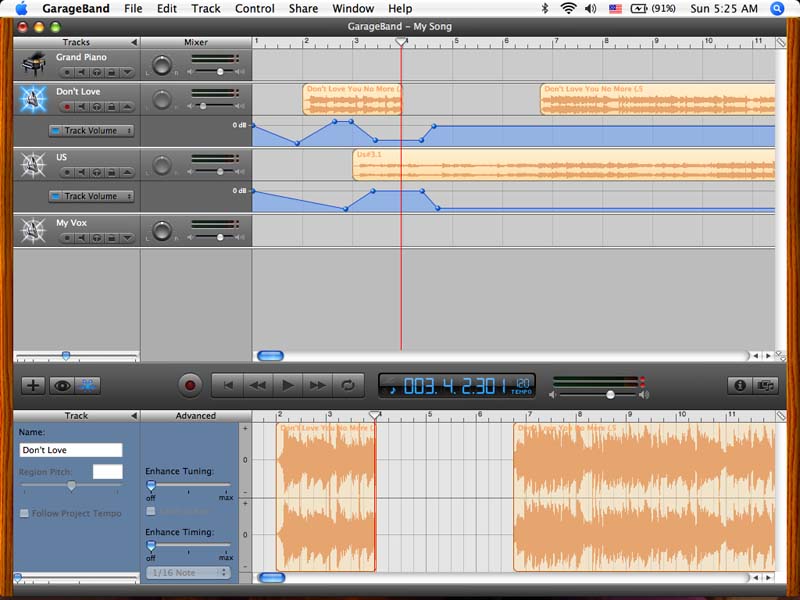
Task: Select the My Vox track icon
Action: pos(34,230)
